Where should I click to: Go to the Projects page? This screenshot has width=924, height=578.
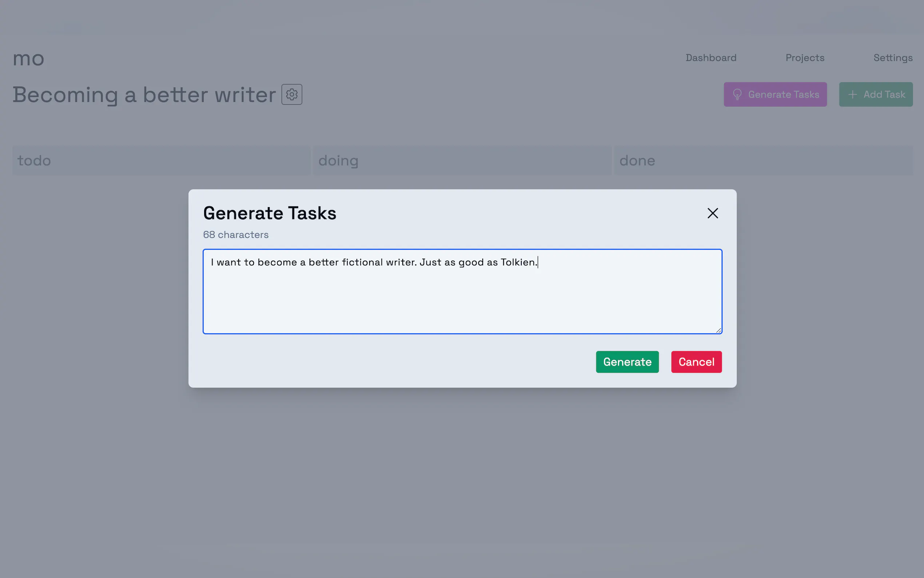tap(805, 58)
